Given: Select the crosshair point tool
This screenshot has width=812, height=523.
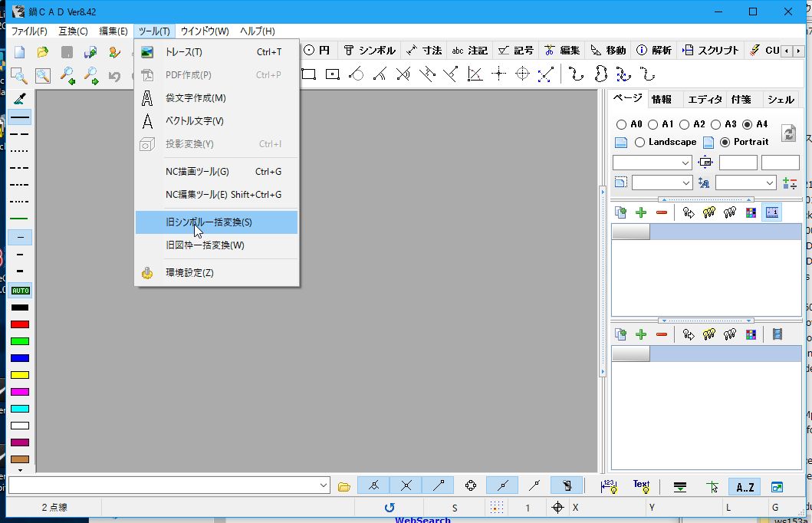Looking at the screenshot, I should tap(498, 74).
